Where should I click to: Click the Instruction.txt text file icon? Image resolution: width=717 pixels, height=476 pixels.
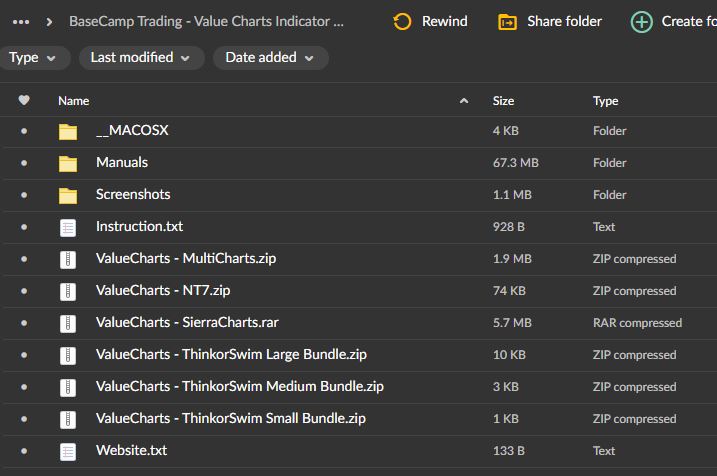68,227
